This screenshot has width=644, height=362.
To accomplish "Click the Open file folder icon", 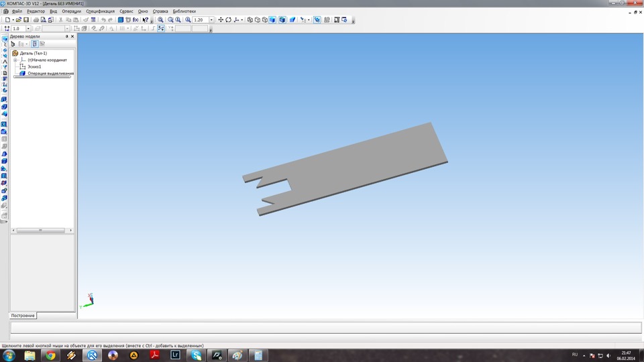I will tap(18, 20).
